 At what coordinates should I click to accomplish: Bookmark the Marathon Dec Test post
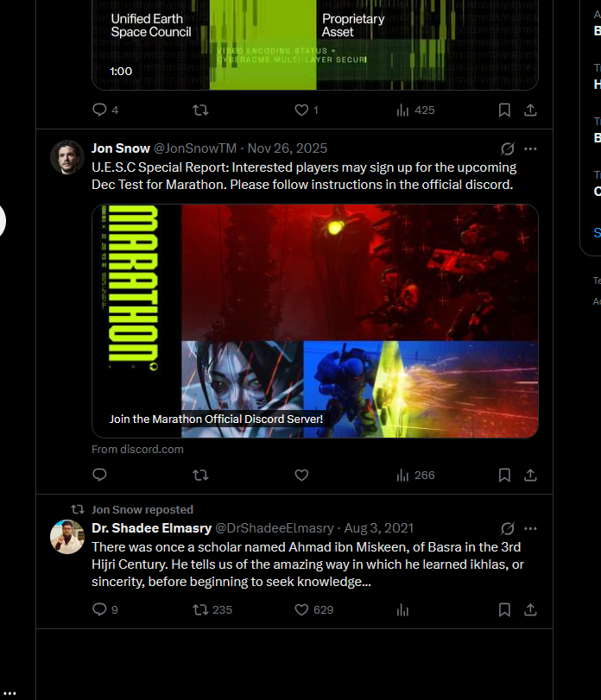coord(504,475)
